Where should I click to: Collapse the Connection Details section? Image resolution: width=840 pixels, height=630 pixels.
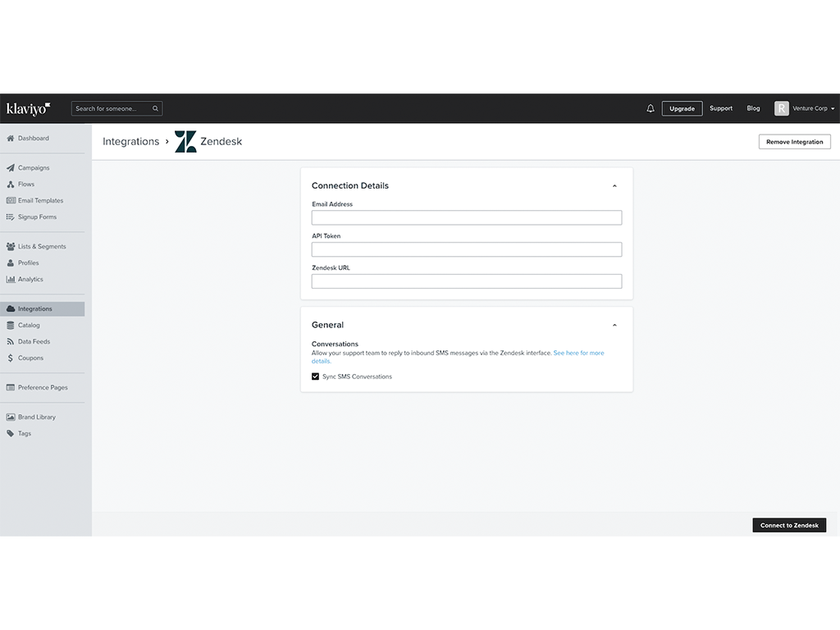pos(614,185)
